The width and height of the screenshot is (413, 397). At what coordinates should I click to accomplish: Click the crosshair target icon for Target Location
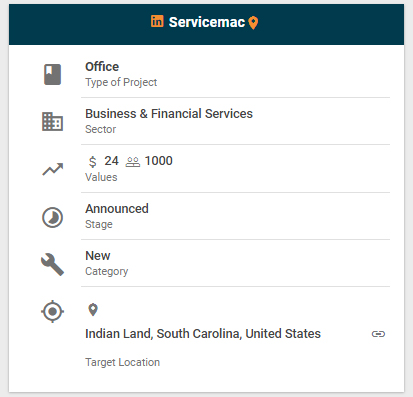coord(52,312)
